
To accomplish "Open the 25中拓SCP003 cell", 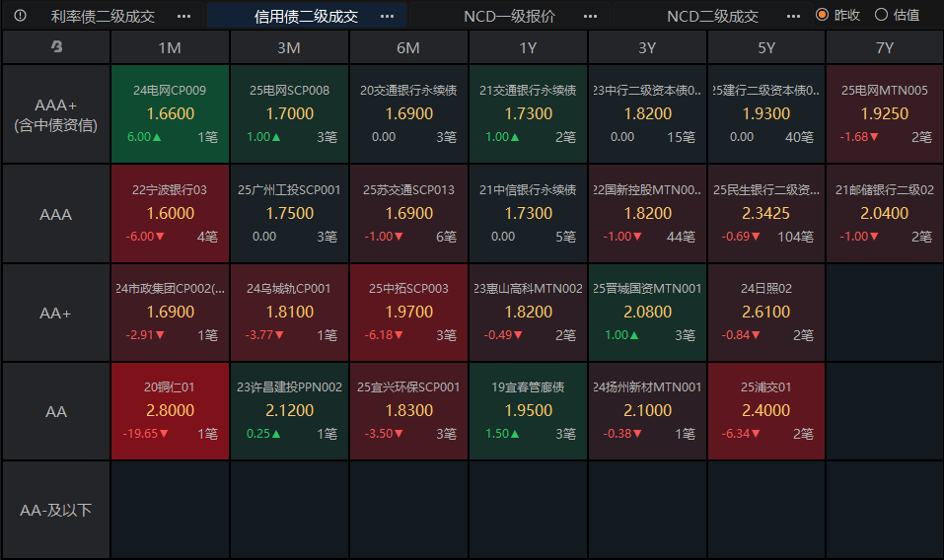I will tap(408, 313).
